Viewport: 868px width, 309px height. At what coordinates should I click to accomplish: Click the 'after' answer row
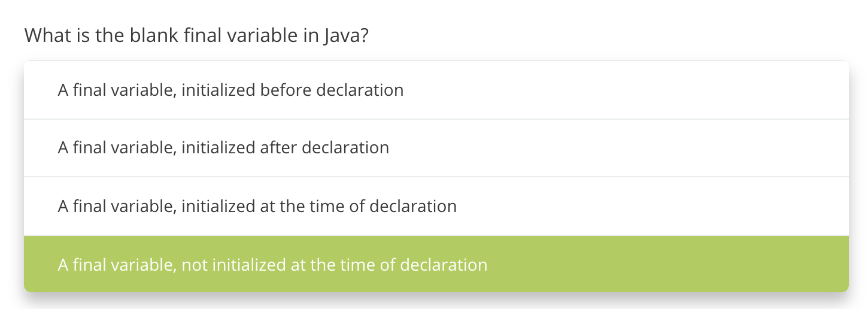tap(436, 147)
